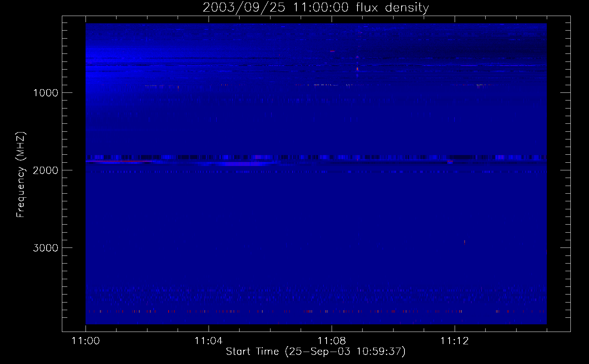Click the 2000 frequency tick label
Screen dimensions: 589x364
coord(46,170)
